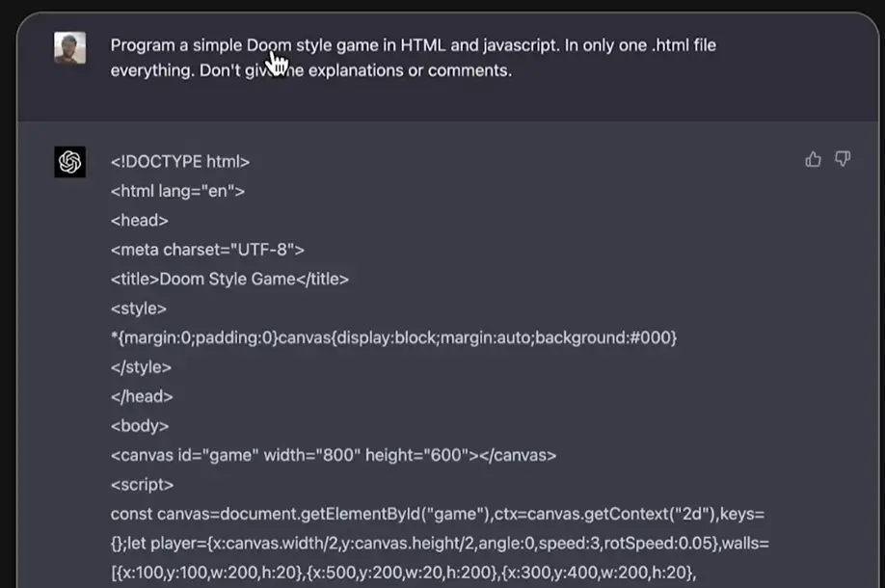This screenshot has height=588, width=885.
Task: Click the '<!DOCTYPE html>' line
Action: 180,162
